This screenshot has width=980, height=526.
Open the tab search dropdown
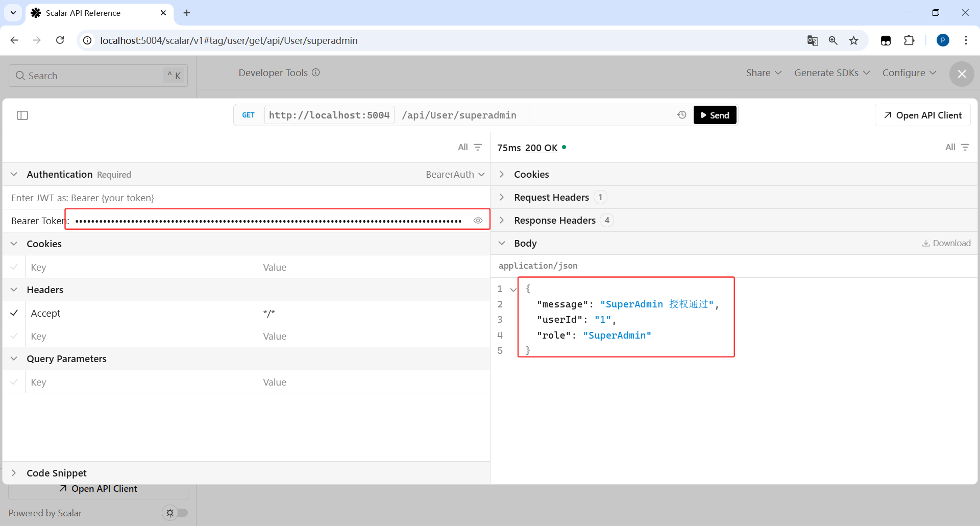pos(13,13)
